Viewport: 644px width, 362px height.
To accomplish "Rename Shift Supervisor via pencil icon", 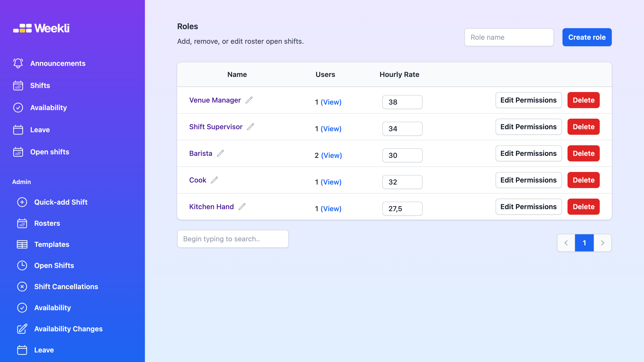I will click(251, 127).
